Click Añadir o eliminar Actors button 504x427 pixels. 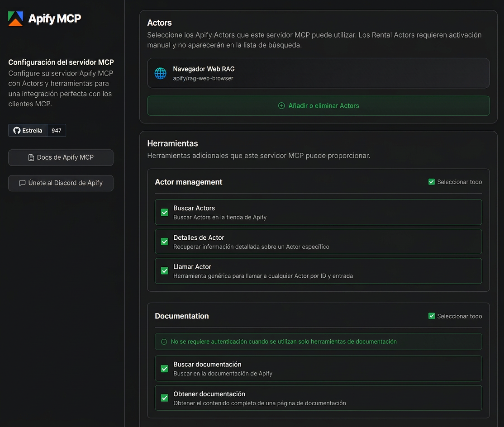319,106
